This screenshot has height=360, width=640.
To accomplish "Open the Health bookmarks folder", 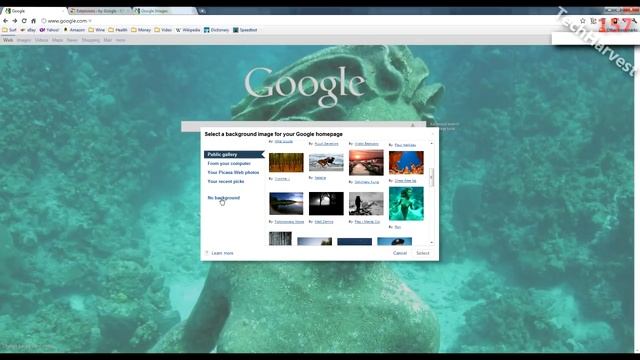I will tap(118, 30).
